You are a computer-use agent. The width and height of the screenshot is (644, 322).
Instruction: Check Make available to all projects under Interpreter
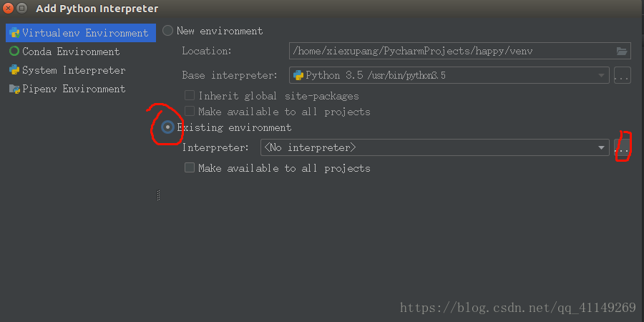(190, 168)
